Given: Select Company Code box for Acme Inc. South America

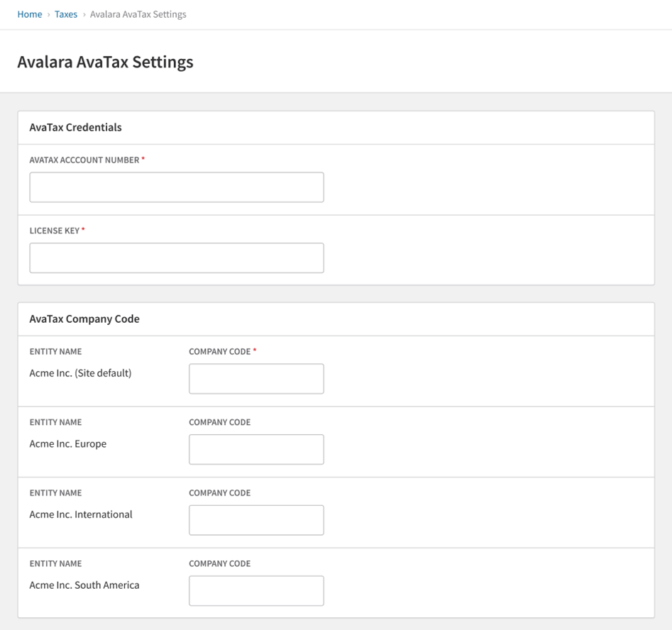Looking at the screenshot, I should click(256, 591).
